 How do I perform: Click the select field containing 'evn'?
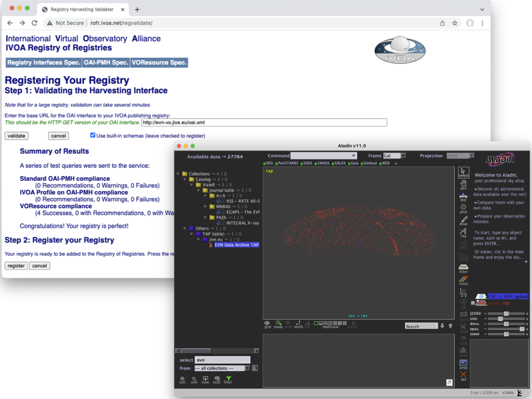coord(222,360)
